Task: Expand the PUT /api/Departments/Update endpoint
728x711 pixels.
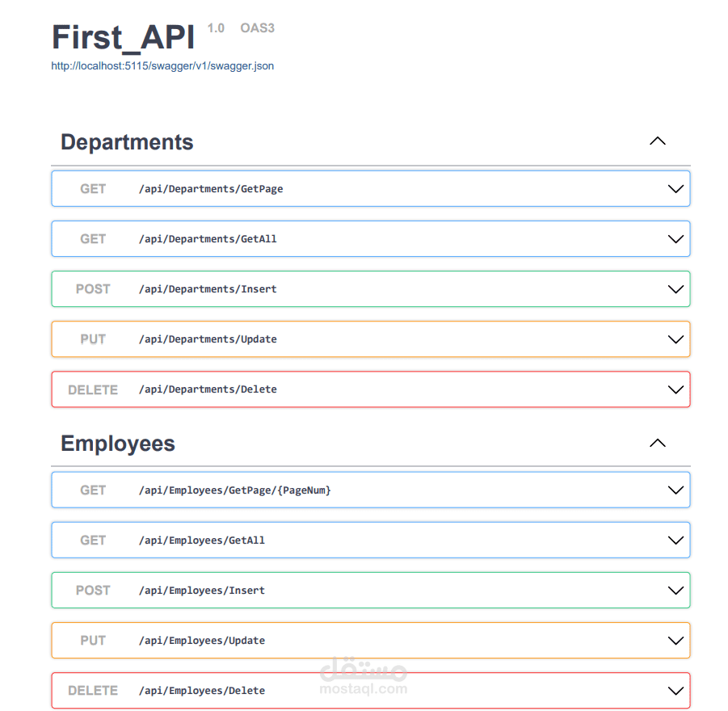Action: 369,339
